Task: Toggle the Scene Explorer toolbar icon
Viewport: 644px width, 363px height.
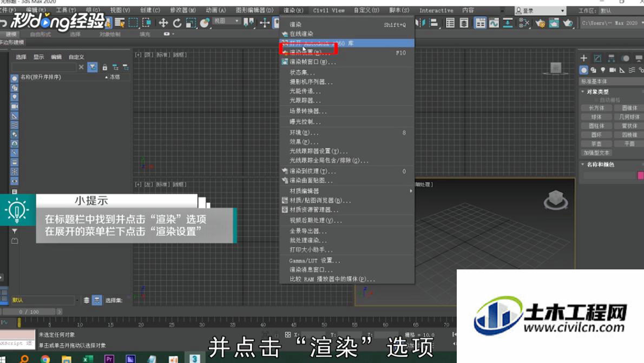Action: click(x=450, y=23)
